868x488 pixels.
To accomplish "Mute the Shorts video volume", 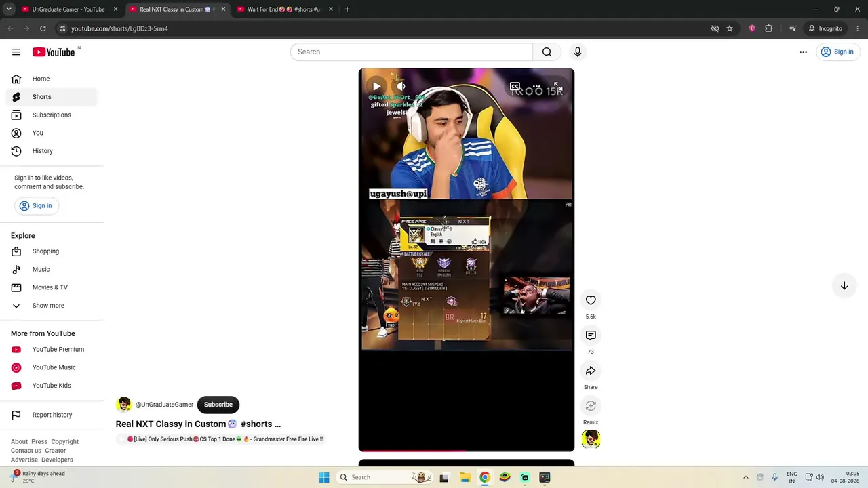I will (401, 86).
